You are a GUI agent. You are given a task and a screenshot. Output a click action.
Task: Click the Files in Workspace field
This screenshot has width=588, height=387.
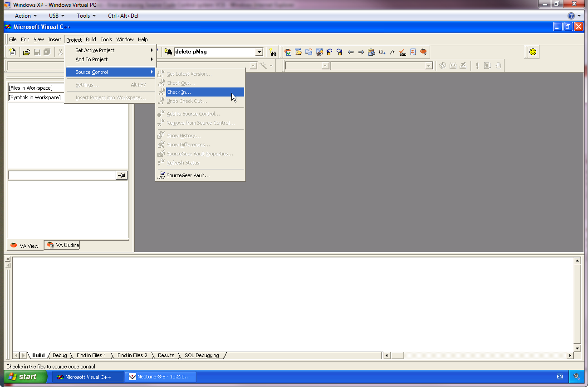click(36, 88)
